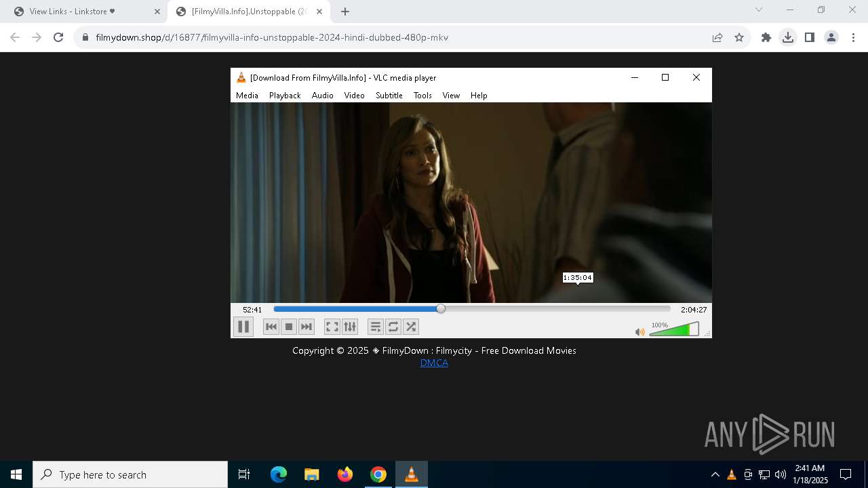The width and height of the screenshot is (868, 488).
Task: Reload the current page
Action: pos(58,37)
